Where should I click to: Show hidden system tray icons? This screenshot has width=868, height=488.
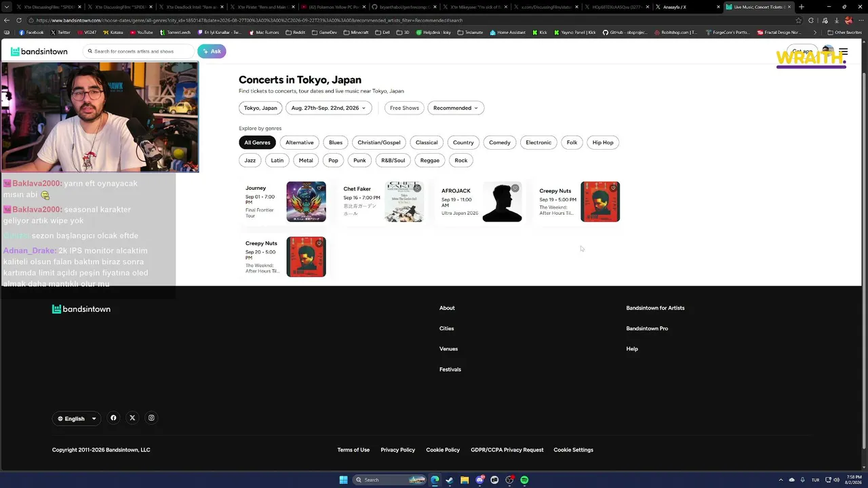point(781,480)
